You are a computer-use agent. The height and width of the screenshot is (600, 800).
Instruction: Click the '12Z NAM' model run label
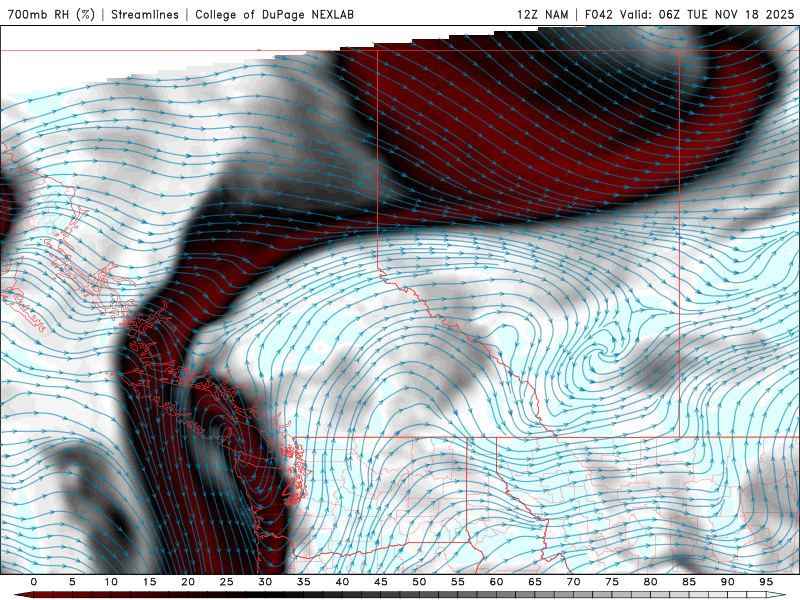[x=542, y=14]
